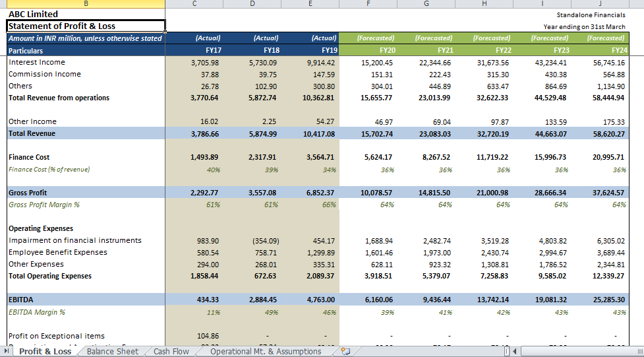Image resolution: width=644 pixels, height=357 pixels.
Task: Click the horizontal scrollbar left arrow
Action: [x=514, y=351]
